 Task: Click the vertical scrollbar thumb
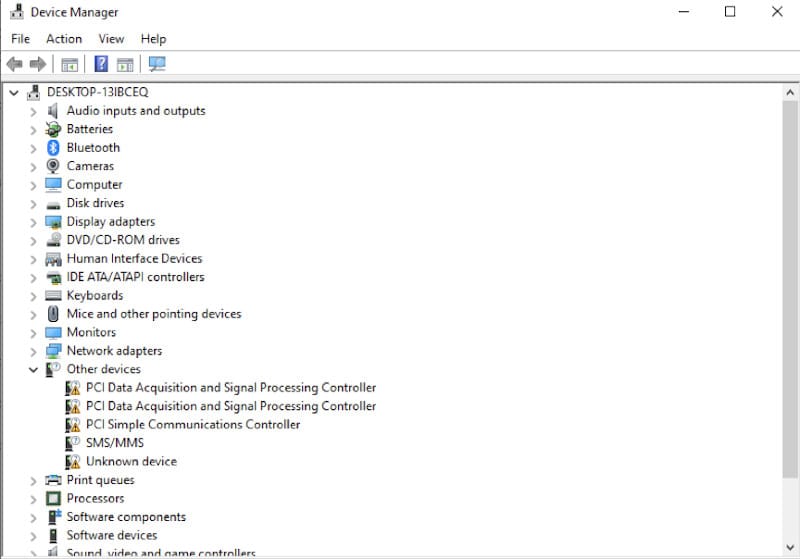(790, 289)
